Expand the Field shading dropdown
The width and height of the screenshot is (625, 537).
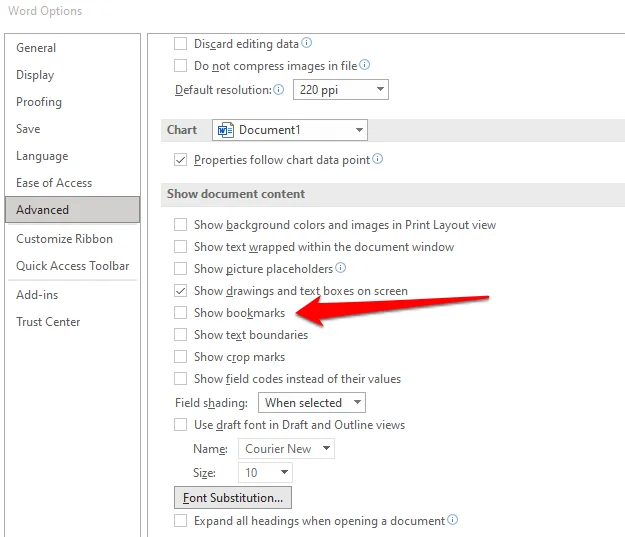point(312,403)
